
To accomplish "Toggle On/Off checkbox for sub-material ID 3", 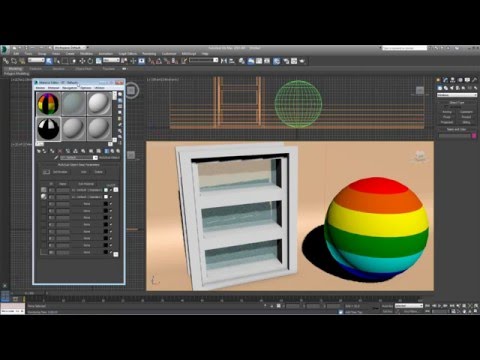I will click(x=111, y=204).
